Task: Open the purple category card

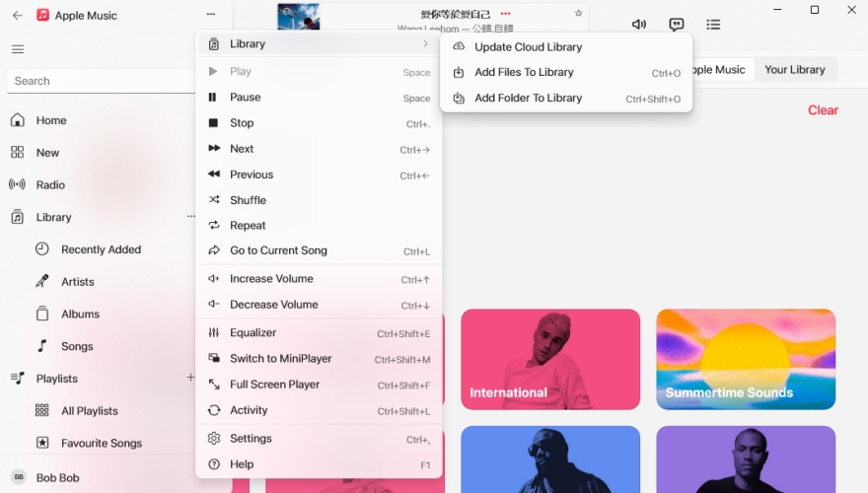Action: click(x=746, y=459)
